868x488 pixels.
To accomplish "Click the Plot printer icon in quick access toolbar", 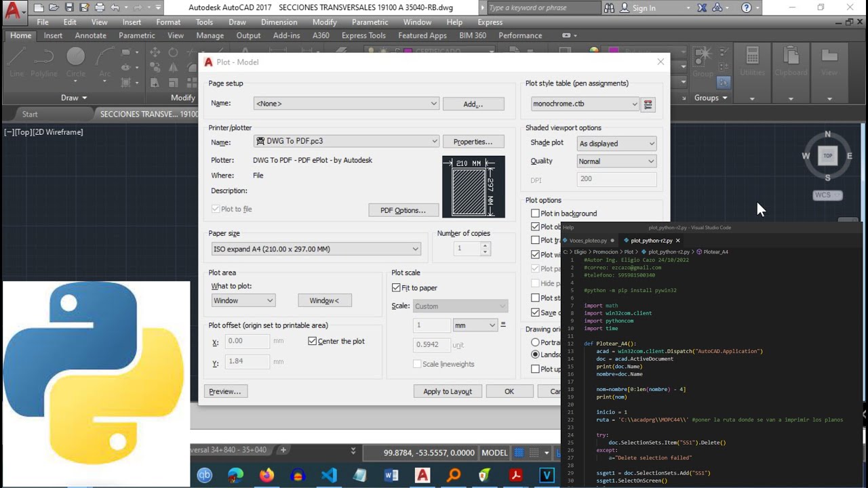I will tap(100, 8).
